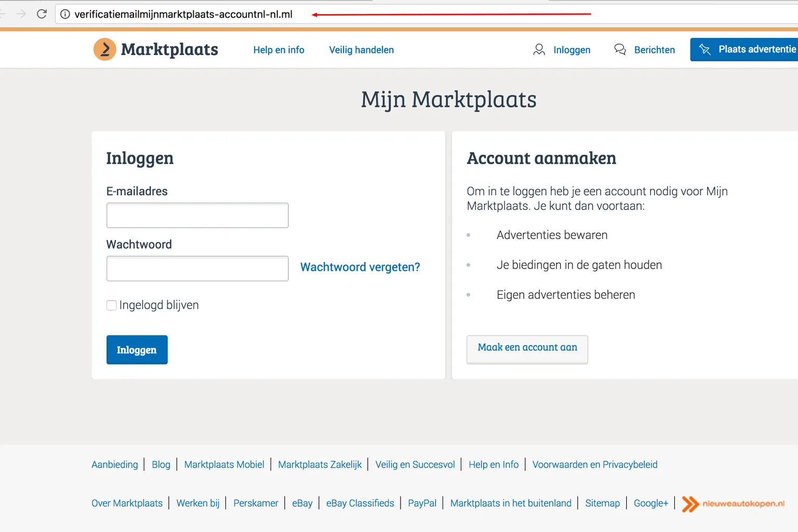Open Help en info in header
The image size is (798, 532).
[x=278, y=50]
